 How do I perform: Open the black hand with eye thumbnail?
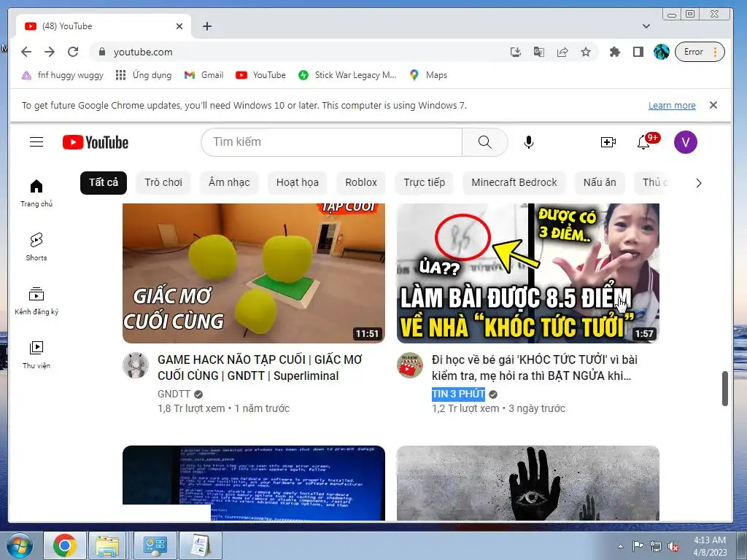click(528, 483)
